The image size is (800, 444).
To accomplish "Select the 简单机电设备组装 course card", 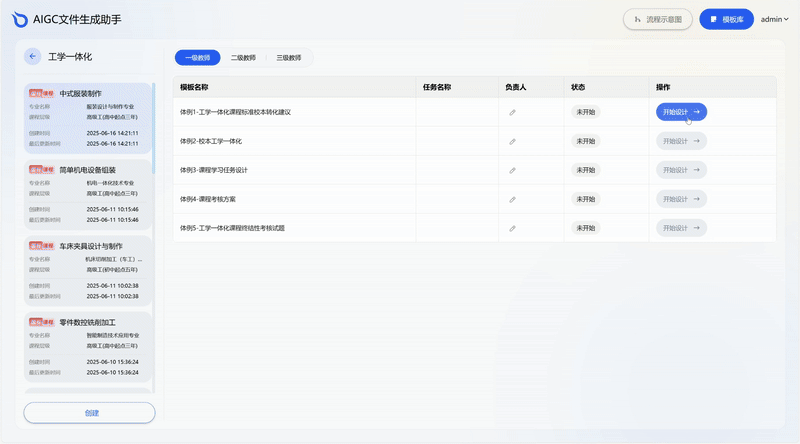I will pos(89,193).
